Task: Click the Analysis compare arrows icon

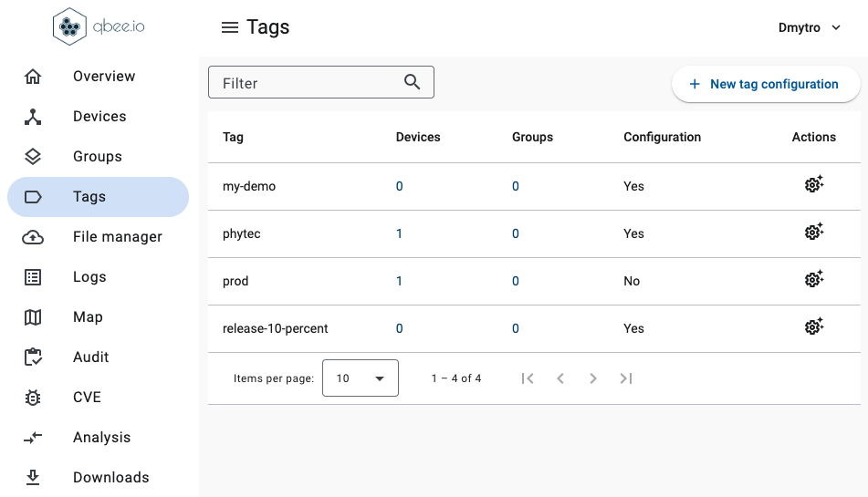Action: pos(33,438)
